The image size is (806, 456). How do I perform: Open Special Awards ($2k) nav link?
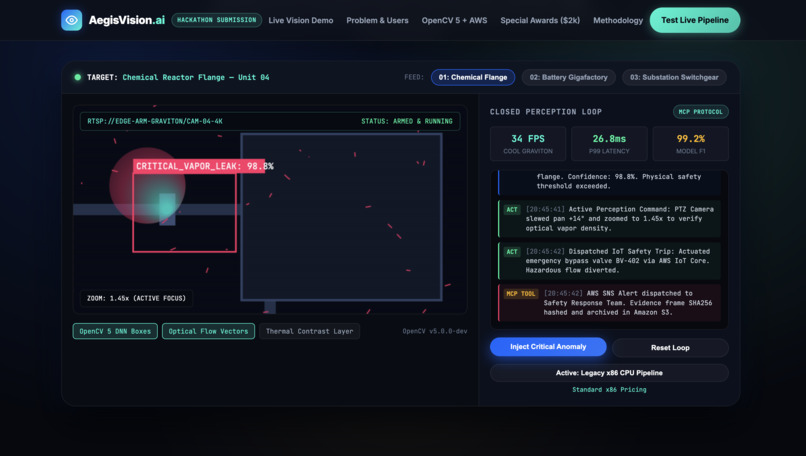540,21
